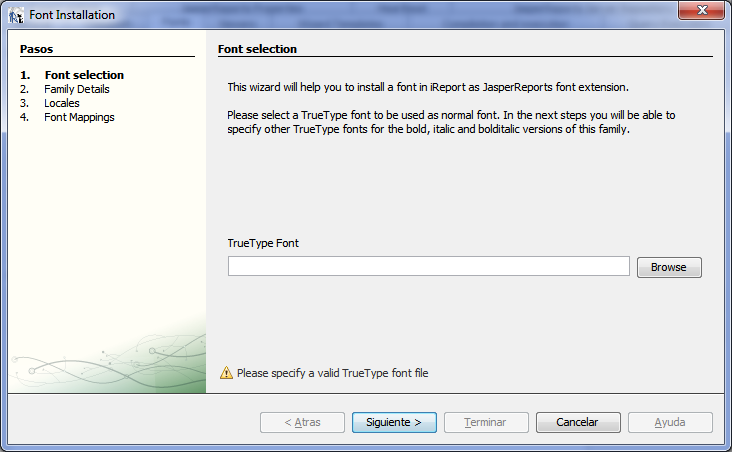Click the 'TrueType Font' label

(x=263, y=243)
